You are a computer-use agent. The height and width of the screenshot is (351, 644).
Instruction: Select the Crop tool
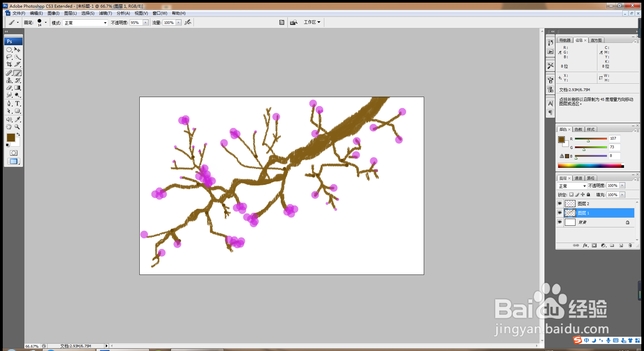(x=9, y=64)
